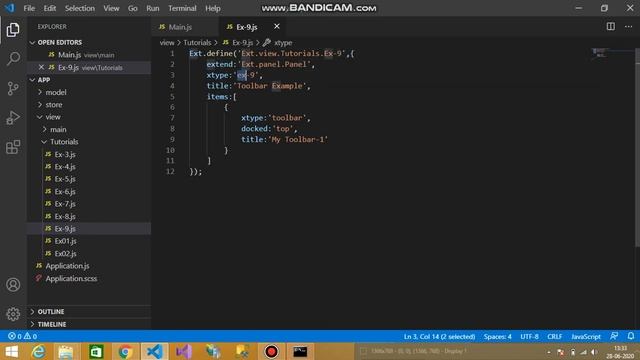The image size is (640, 360).
Task: Click the VS Code logo in title bar
Action: point(9,8)
